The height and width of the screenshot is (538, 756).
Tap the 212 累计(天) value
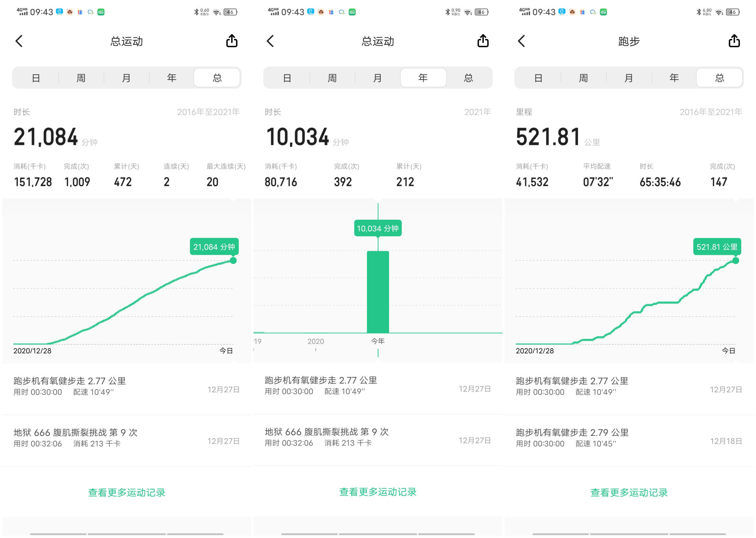click(405, 182)
